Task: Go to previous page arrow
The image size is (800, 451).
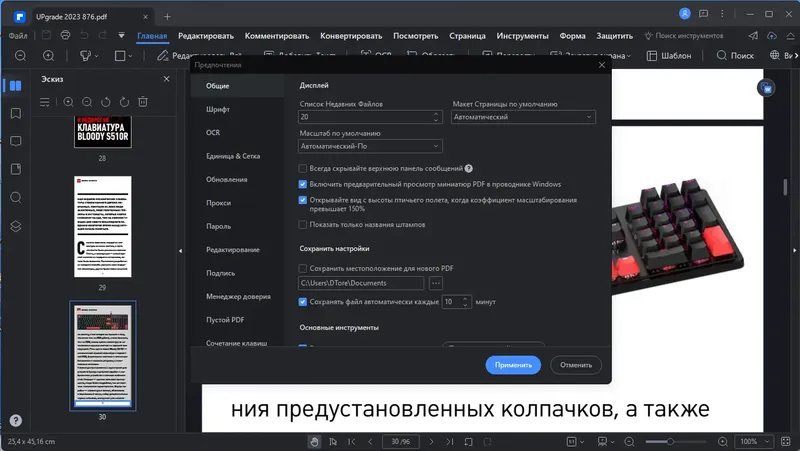Action: 370,442
